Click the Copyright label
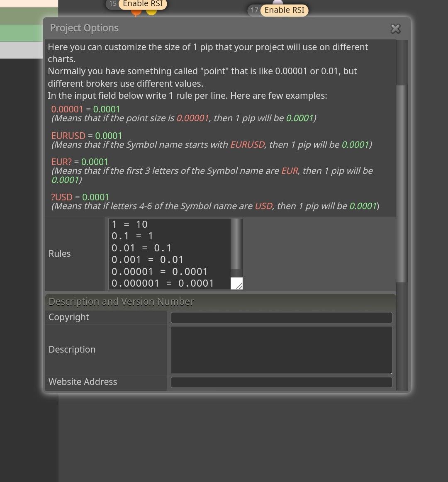The image size is (448, 482). [x=69, y=317]
